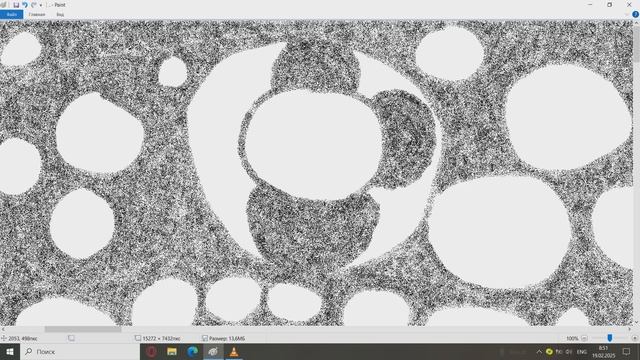Select the Paint taskbar button
This screenshot has width=640, height=360.
(213, 351)
